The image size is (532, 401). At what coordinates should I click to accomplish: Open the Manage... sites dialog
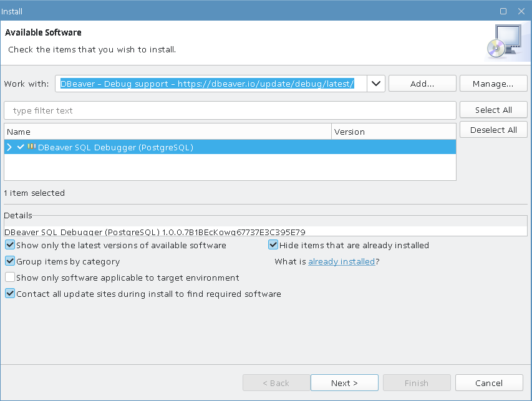(493, 84)
